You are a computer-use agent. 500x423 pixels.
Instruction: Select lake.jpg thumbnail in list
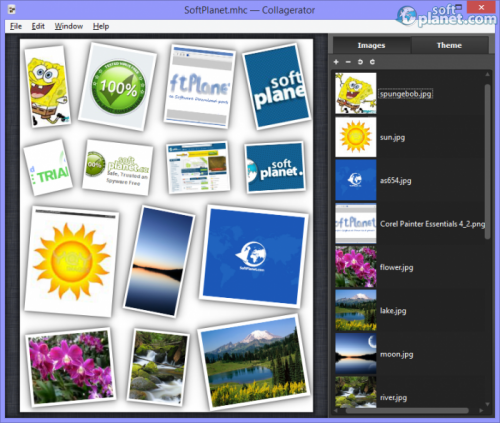tap(356, 310)
